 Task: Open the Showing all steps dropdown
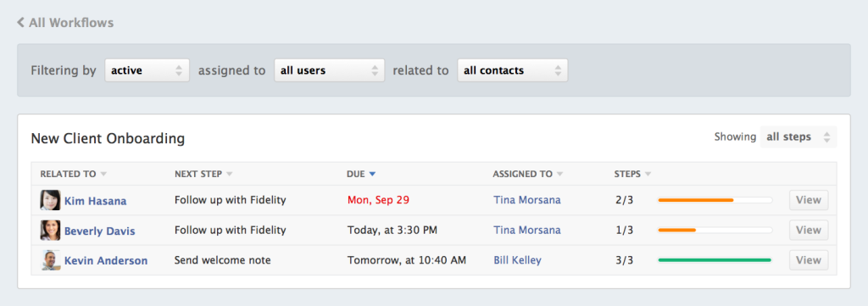pos(798,136)
